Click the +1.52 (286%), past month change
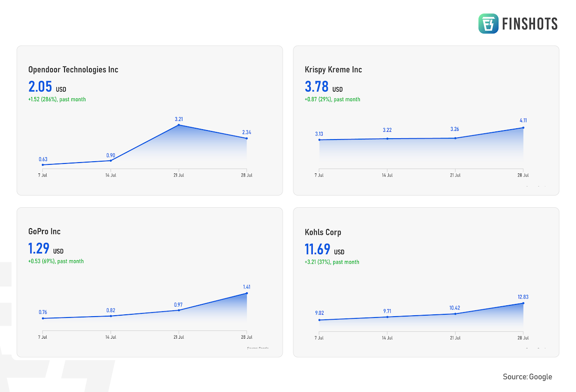 [57, 99]
